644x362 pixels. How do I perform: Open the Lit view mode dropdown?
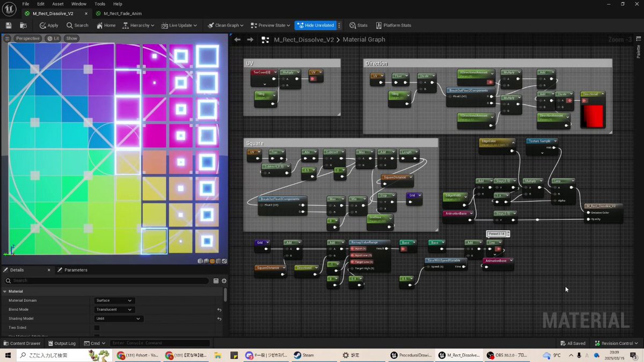(53, 39)
